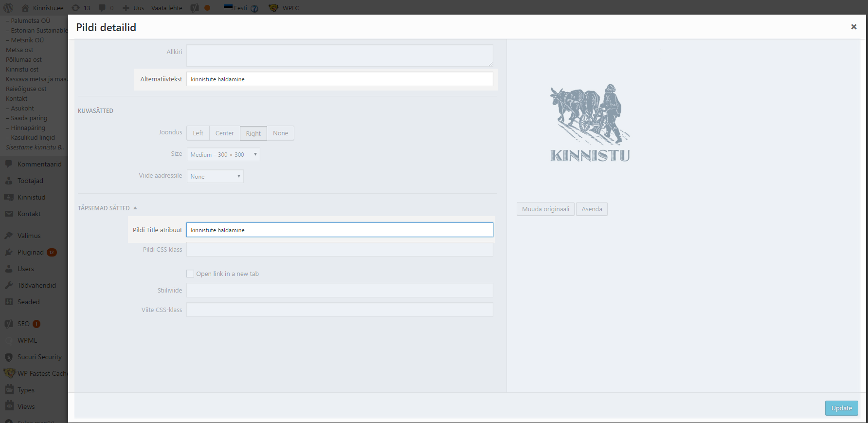This screenshot has width=868, height=423.
Task: Click the WordPress logo in admin bar
Action: coord(8,8)
